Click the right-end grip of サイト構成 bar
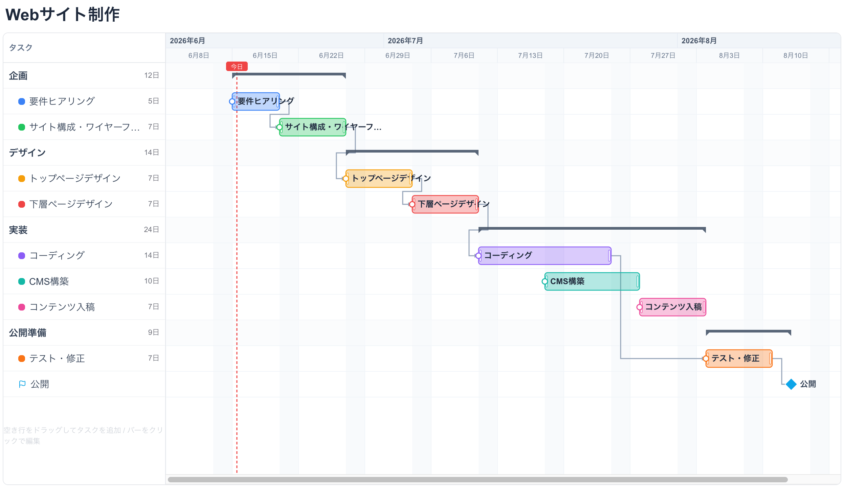The height and width of the screenshot is (504, 844). pyautogui.click(x=344, y=127)
